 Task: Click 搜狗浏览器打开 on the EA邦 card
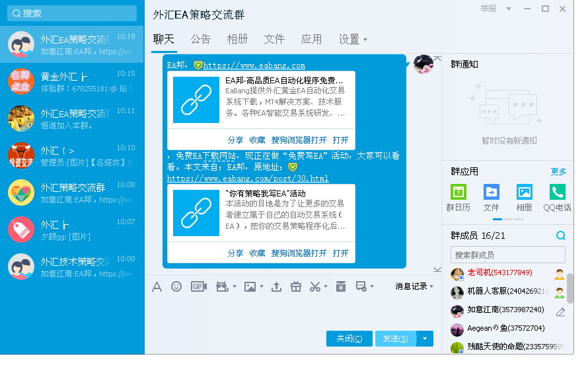tap(299, 140)
